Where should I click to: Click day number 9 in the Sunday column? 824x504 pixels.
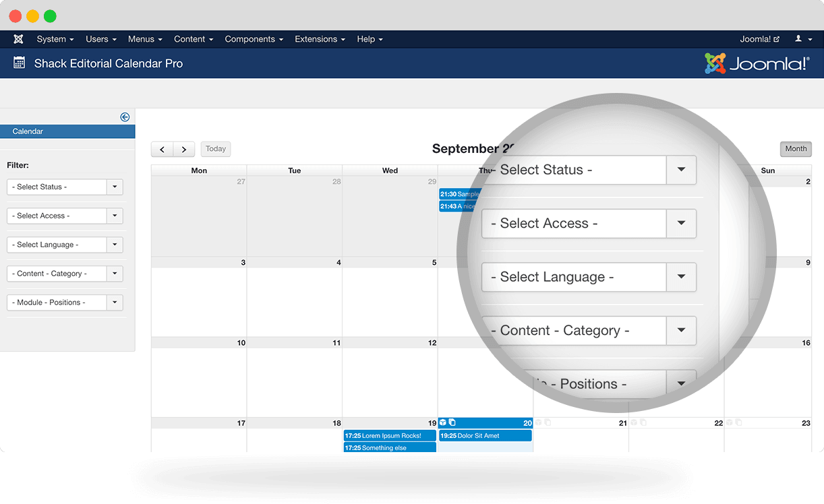point(808,262)
